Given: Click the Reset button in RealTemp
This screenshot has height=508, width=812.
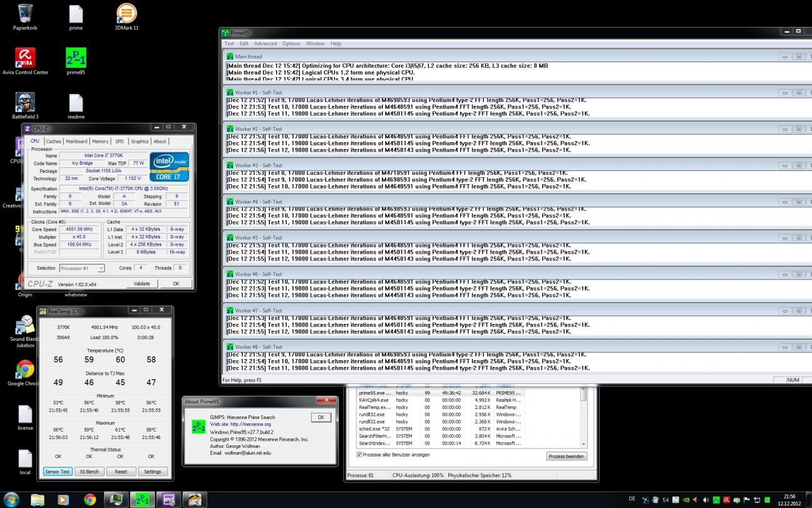Looking at the screenshot, I should coord(121,471).
